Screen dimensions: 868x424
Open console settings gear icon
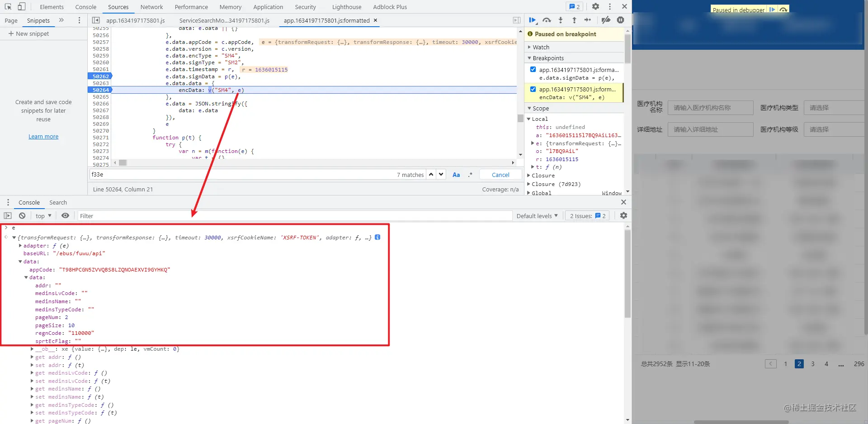[623, 216]
